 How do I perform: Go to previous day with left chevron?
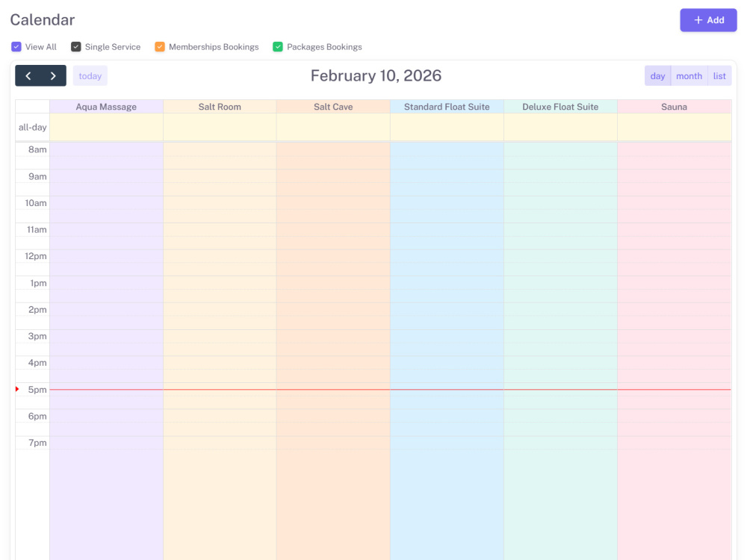(28, 75)
